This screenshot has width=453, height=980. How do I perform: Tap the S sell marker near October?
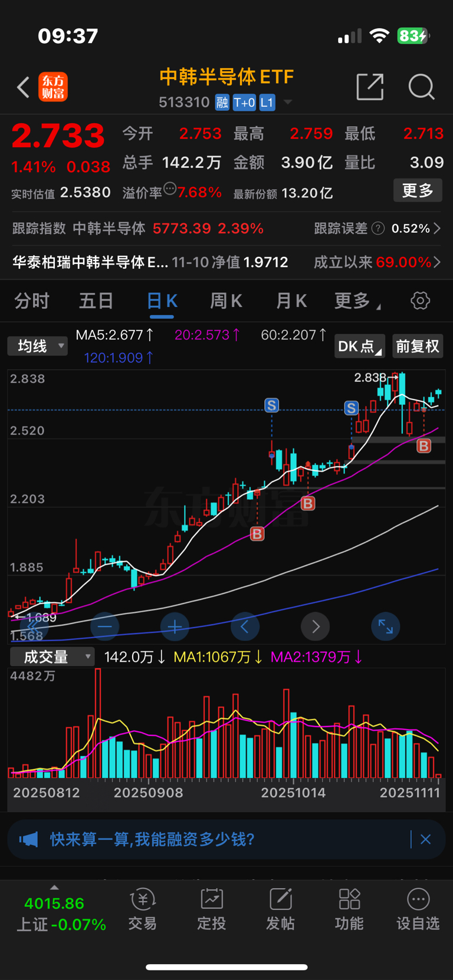(x=271, y=405)
